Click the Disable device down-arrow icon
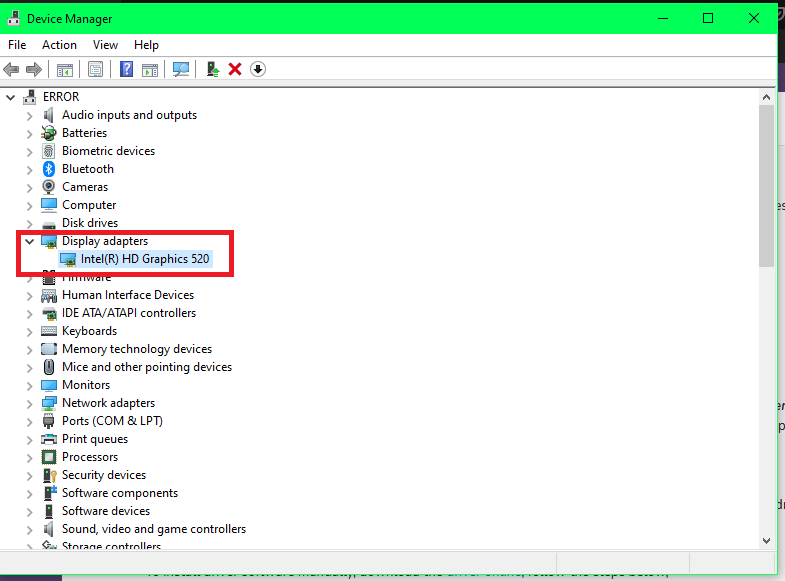Image resolution: width=785 pixels, height=581 pixels. pyautogui.click(x=257, y=69)
